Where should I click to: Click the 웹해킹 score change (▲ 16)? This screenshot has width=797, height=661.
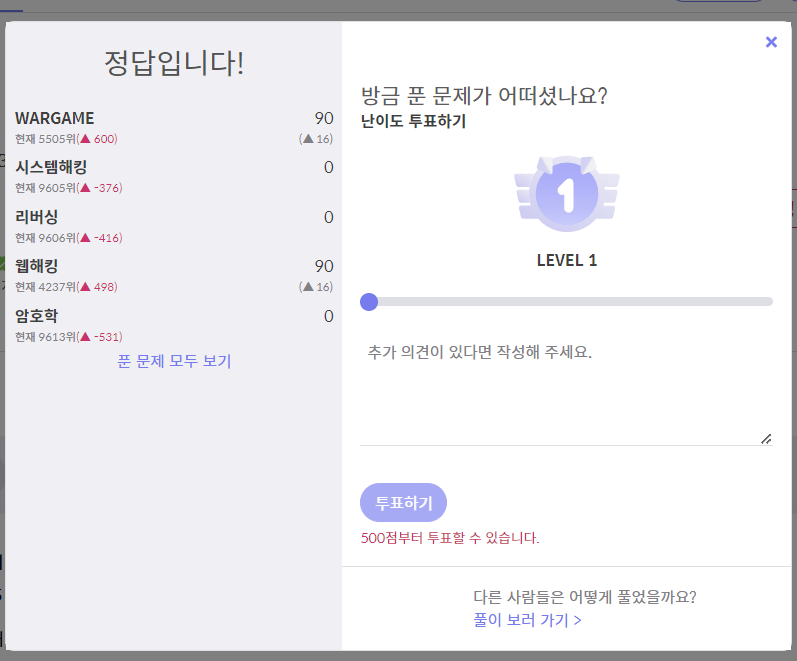click(x=316, y=287)
